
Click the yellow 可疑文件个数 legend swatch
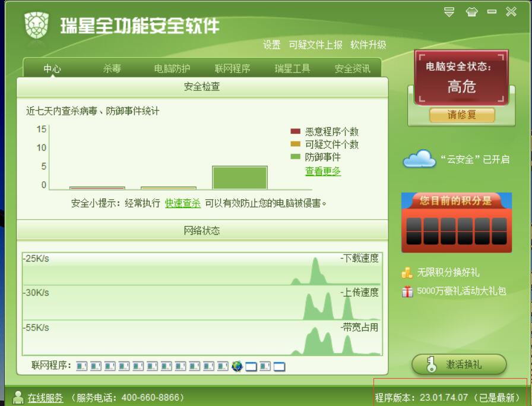(x=295, y=144)
